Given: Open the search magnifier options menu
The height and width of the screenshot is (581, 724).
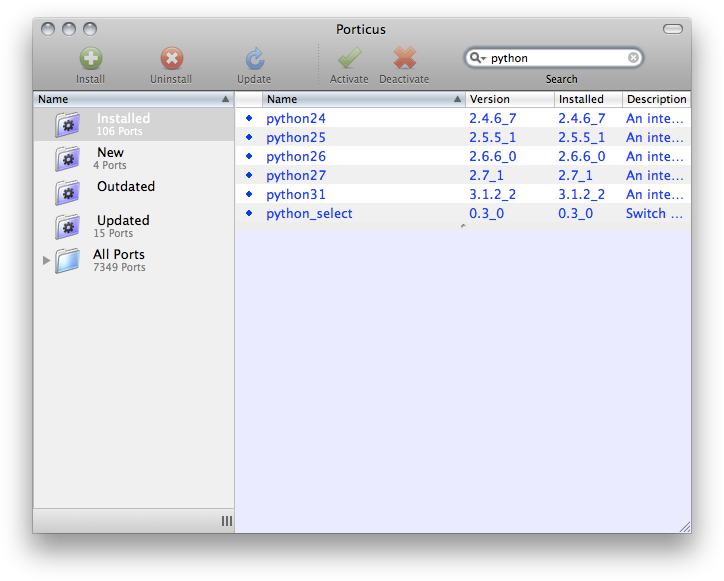Looking at the screenshot, I should click(477, 58).
